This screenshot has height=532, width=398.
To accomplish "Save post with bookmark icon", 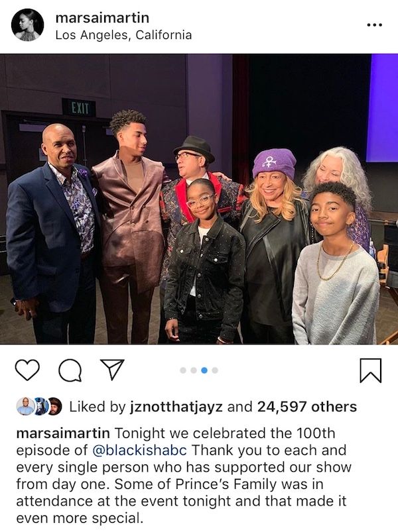I will coord(371,370).
